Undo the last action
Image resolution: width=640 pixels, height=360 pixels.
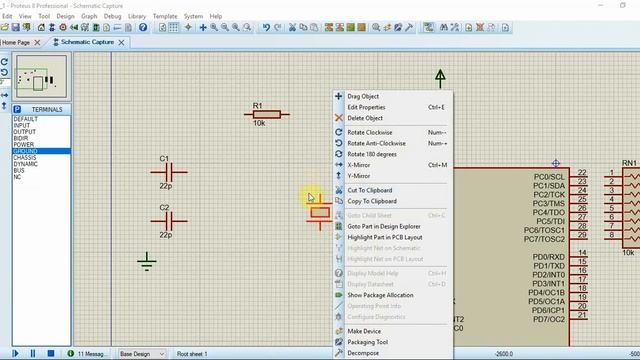point(266,27)
